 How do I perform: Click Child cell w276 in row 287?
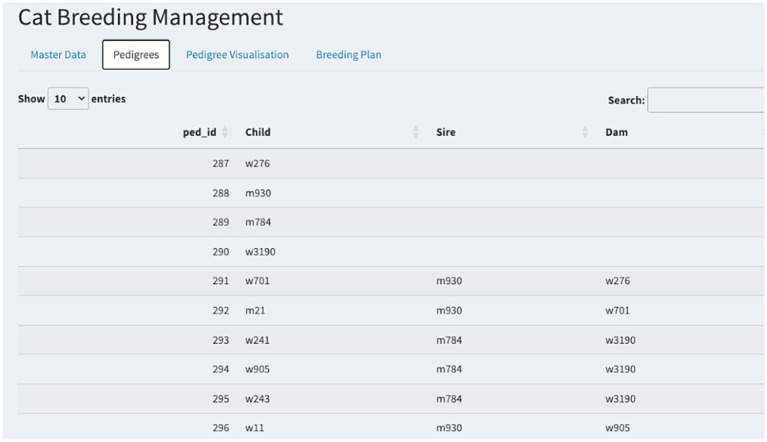tap(257, 163)
